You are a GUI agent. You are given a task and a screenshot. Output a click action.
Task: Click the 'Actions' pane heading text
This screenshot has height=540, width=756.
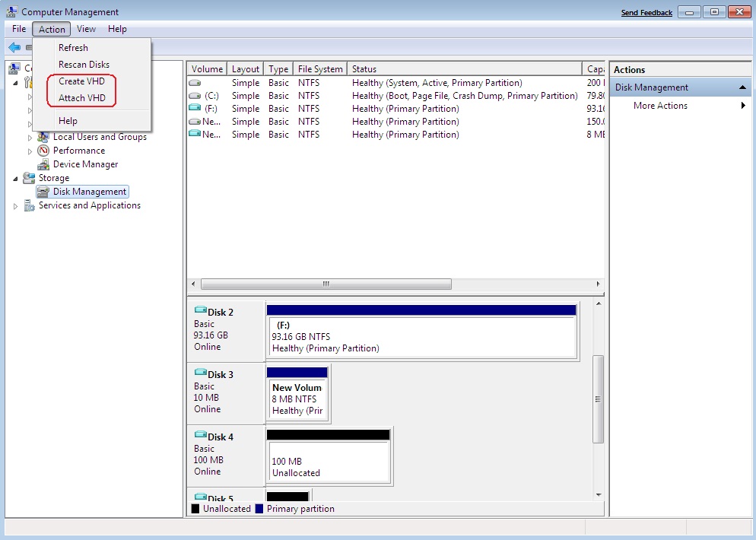[x=629, y=70]
